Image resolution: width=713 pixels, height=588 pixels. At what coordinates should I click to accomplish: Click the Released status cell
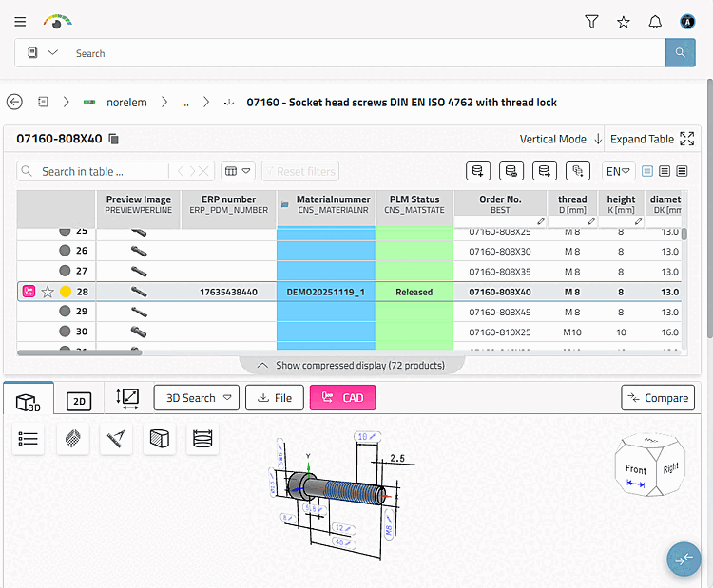click(414, 292)
